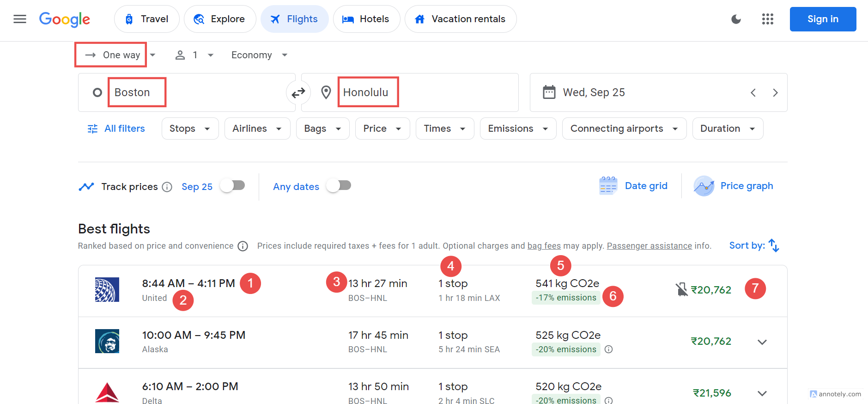The height and width of the screenshot is (404, 868).
Task: Click the United airline logo
Action: coord(107,289)
